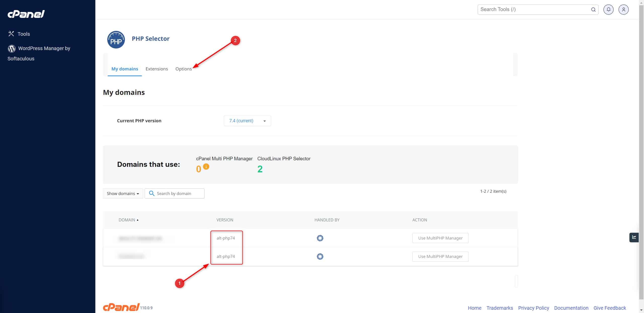Click the Current PHP version label

pyautogui.click(x=139, y=121)
